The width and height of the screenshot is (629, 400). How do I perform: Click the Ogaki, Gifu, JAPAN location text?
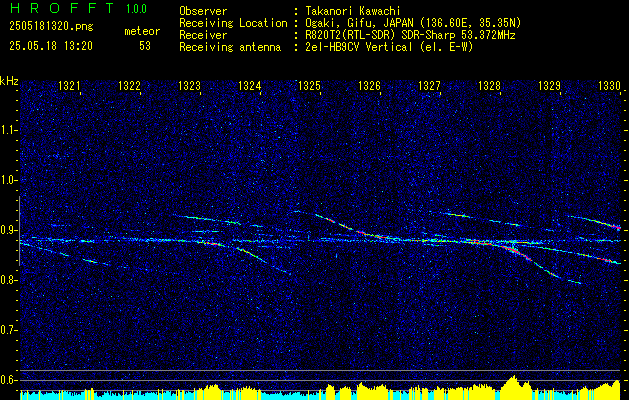coord(411,23)
